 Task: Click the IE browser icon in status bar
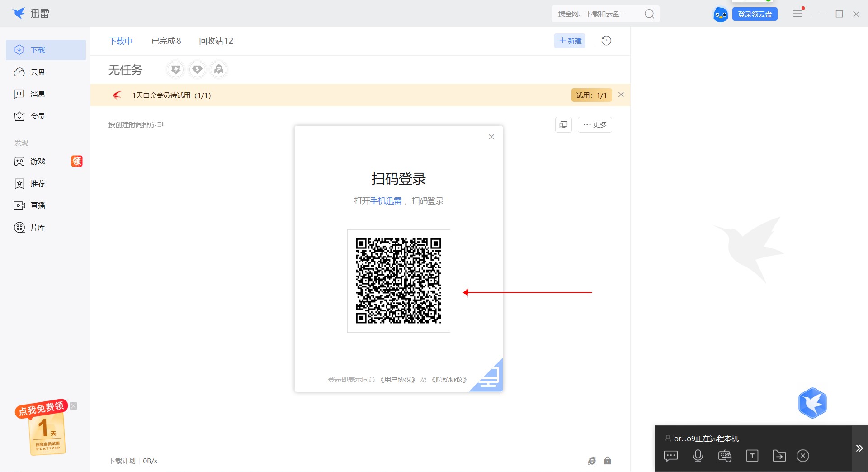click(592, 461)
